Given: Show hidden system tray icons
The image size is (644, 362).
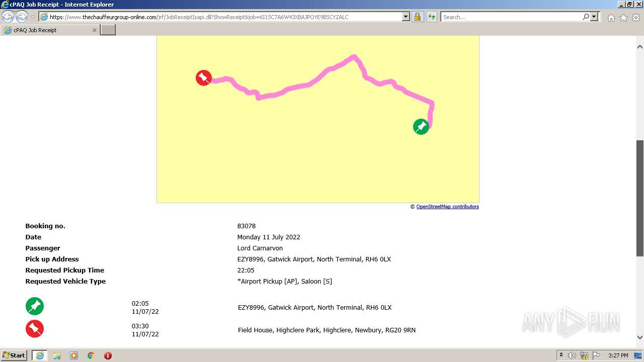Looking at the screenshot, I should 561,355.
